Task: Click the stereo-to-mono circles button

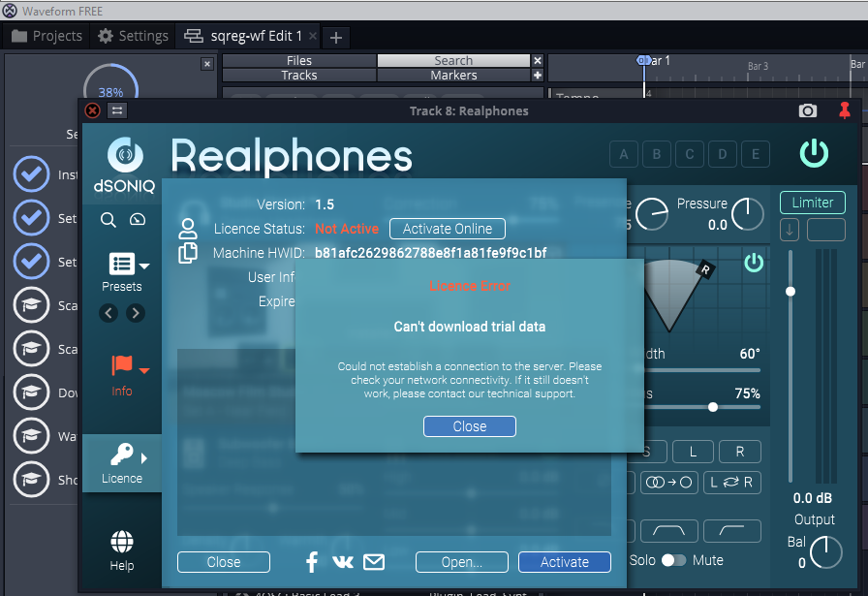Action: point(668,483)
